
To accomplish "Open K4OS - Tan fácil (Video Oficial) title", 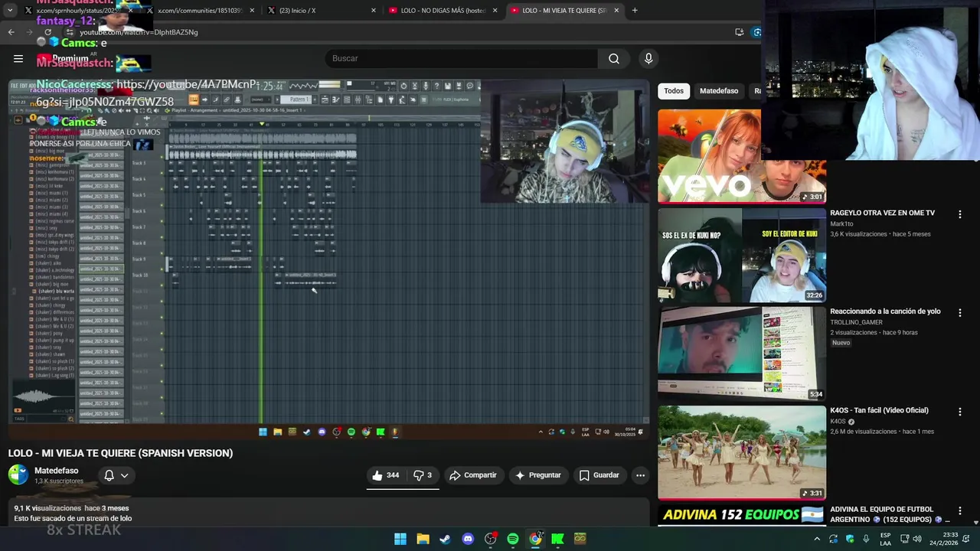I will pyautogui.click(x=879, y=410).
